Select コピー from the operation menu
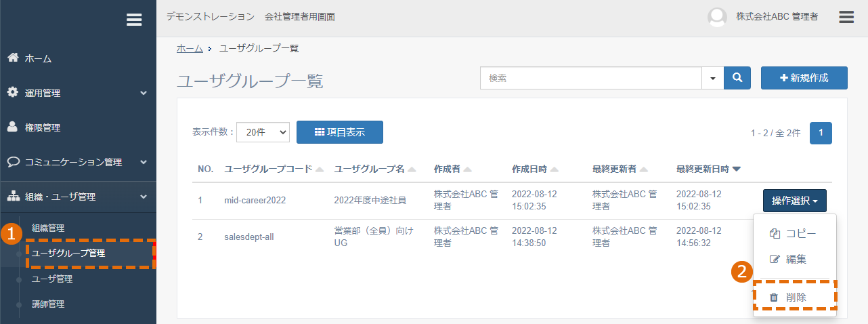Viewport: 868px width, 324px height. 795,233
